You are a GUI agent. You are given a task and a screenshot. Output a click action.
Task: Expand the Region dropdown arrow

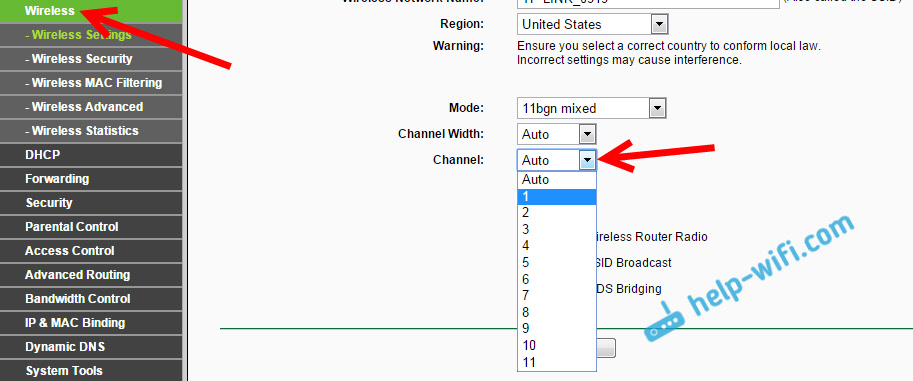click(659, 24)
